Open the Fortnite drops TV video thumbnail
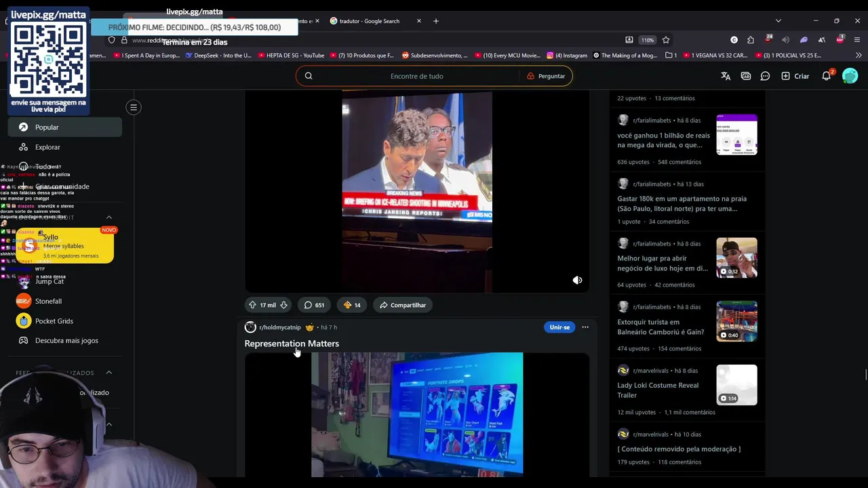 (417, 414)
